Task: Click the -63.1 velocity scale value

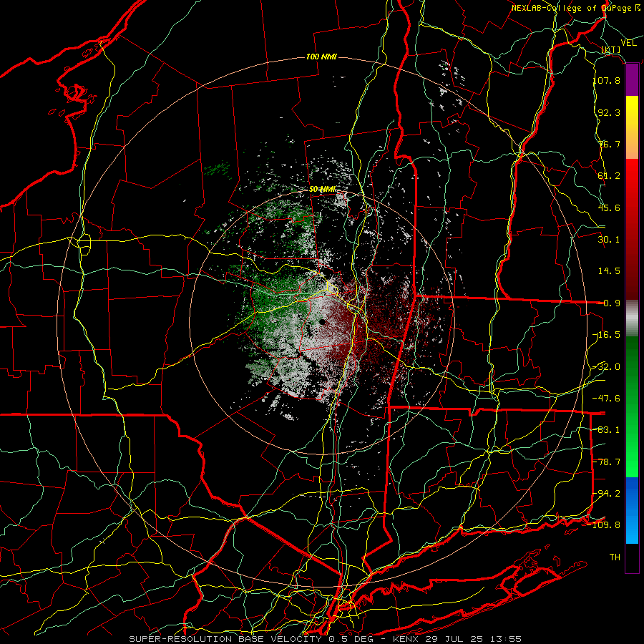Action: click(607, 430)
